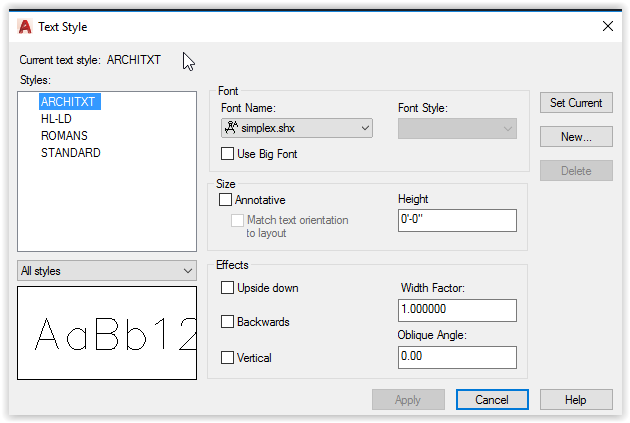Open Help for Text Style
The image size is (630, 423).
(575, 399)
